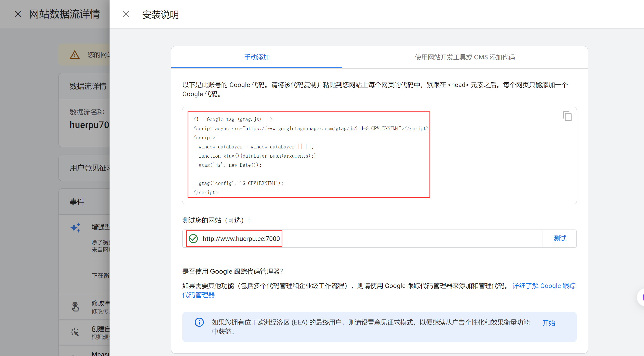This screenshot has width=644, height=356.
Task: Click the enhanced measurement sparkle icon
Action: tap(75, 227)
